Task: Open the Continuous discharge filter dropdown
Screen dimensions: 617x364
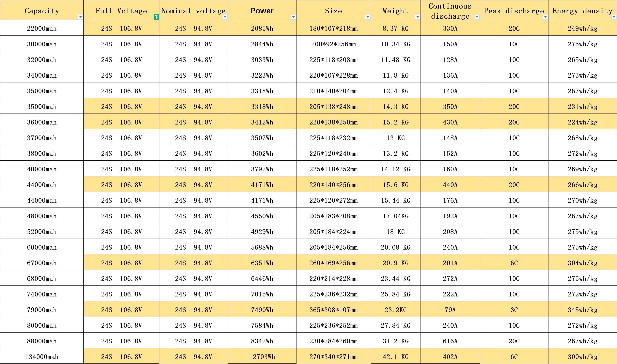Action: (477, 17)
